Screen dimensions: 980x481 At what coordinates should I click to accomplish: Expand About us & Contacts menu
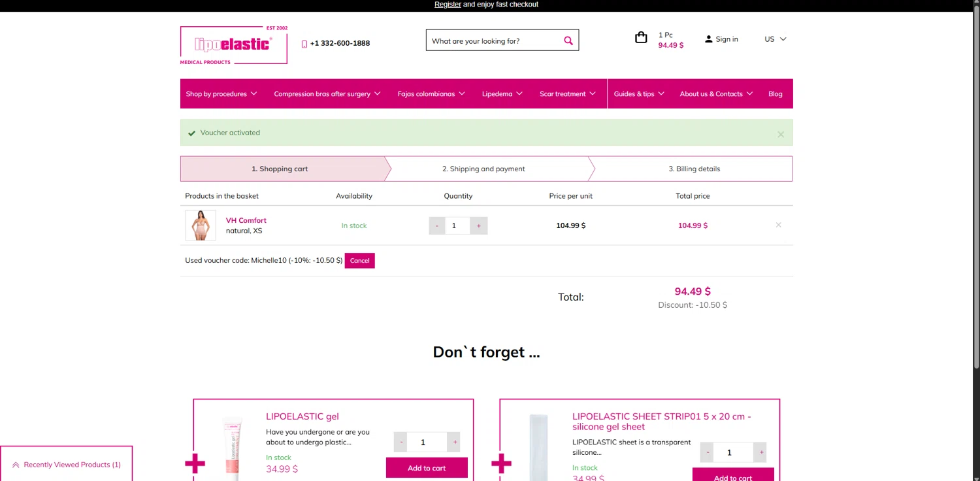[716, 93]
